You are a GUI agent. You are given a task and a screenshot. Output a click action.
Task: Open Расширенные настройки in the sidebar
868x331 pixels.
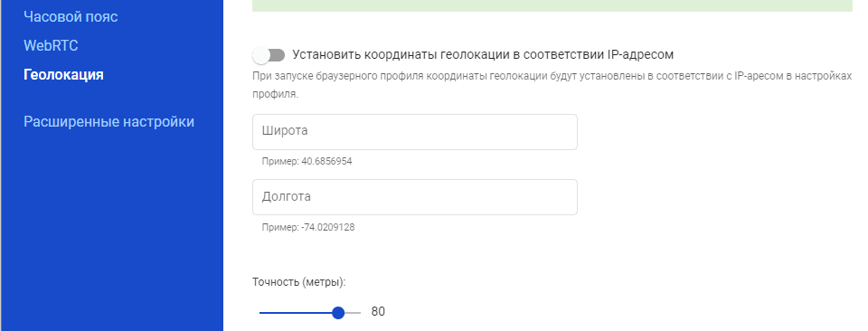click(x=109, y=121)
